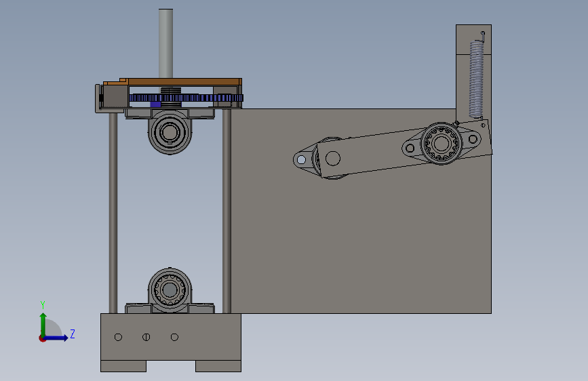Click the green Y axis of triad
Image resolution: width=588 pixels, height=381 pixels.
tap(43, 324)
